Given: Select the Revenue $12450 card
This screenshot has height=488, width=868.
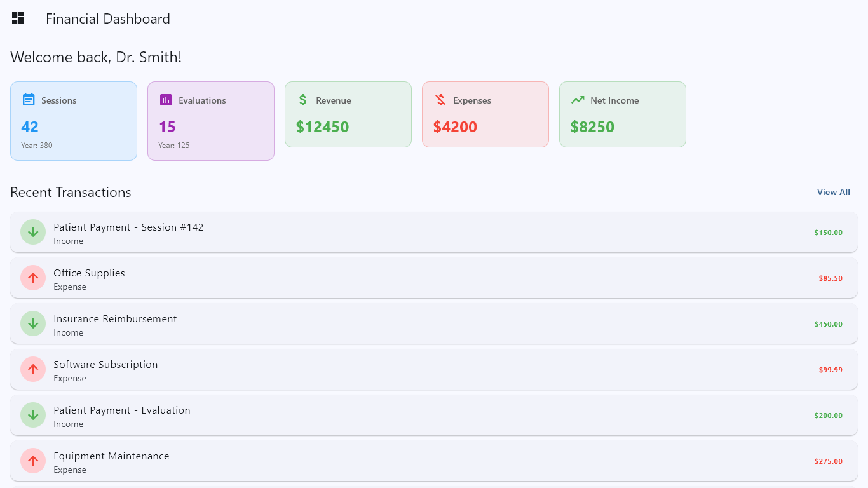Looking at the screenshot, I should [348, 114].
